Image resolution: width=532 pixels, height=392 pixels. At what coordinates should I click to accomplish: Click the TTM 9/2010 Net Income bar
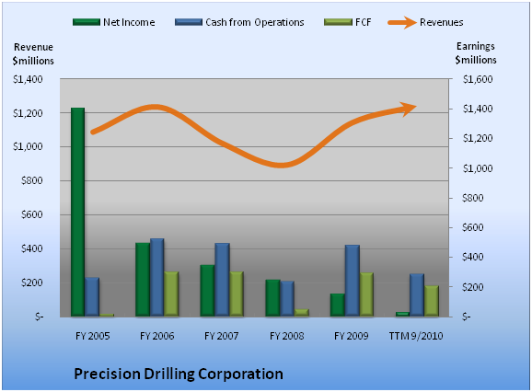pos(403,314)
